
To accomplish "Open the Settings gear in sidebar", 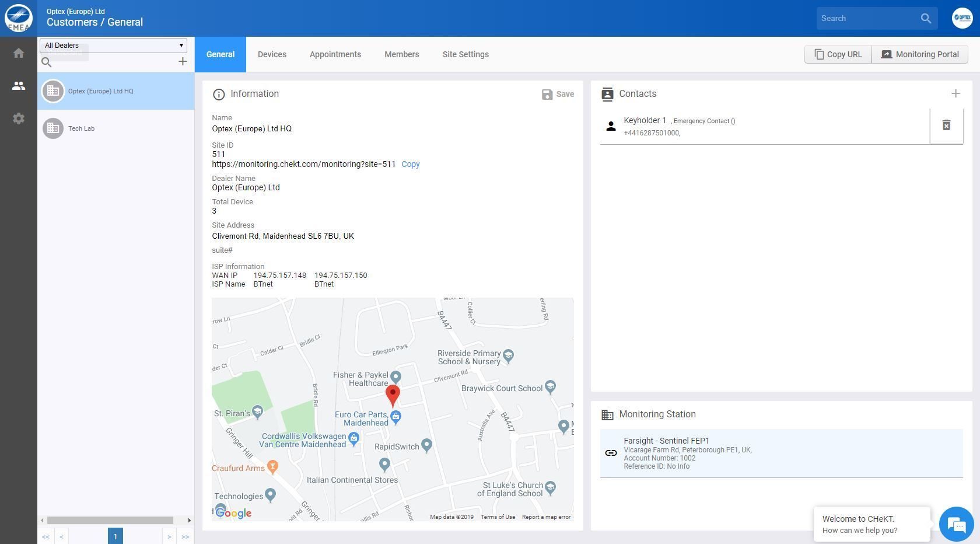I will [x=19, y=118].
